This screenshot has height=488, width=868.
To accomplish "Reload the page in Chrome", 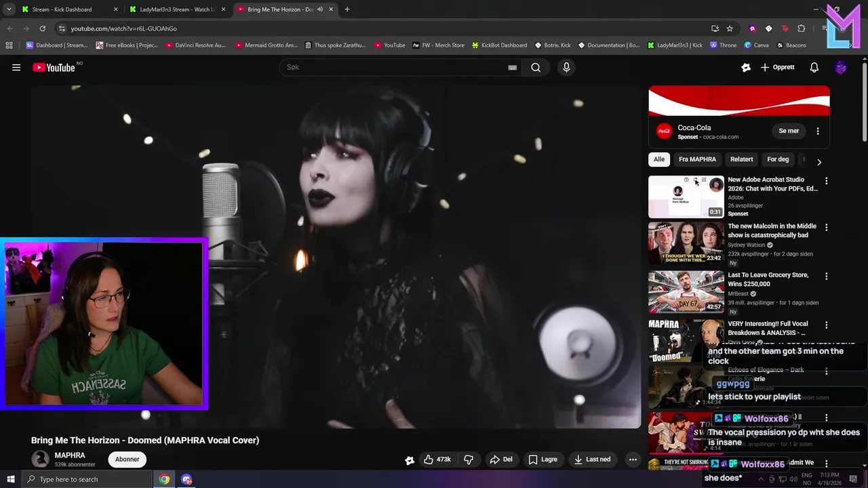I will point(42,28).
